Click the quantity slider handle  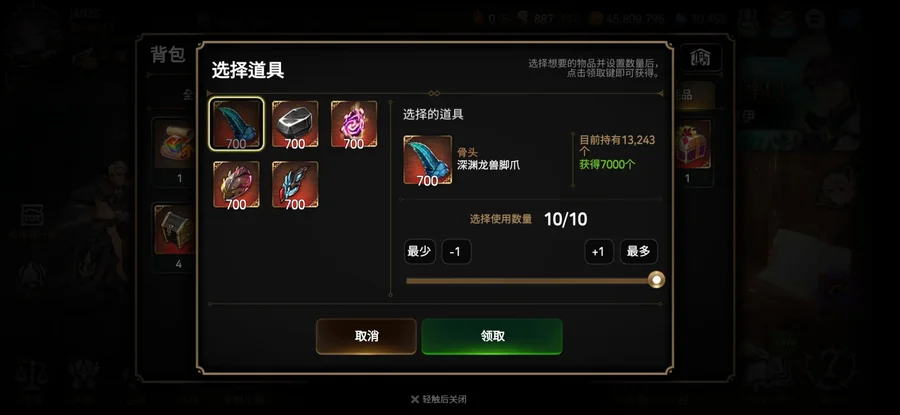[x=656, y=280]
